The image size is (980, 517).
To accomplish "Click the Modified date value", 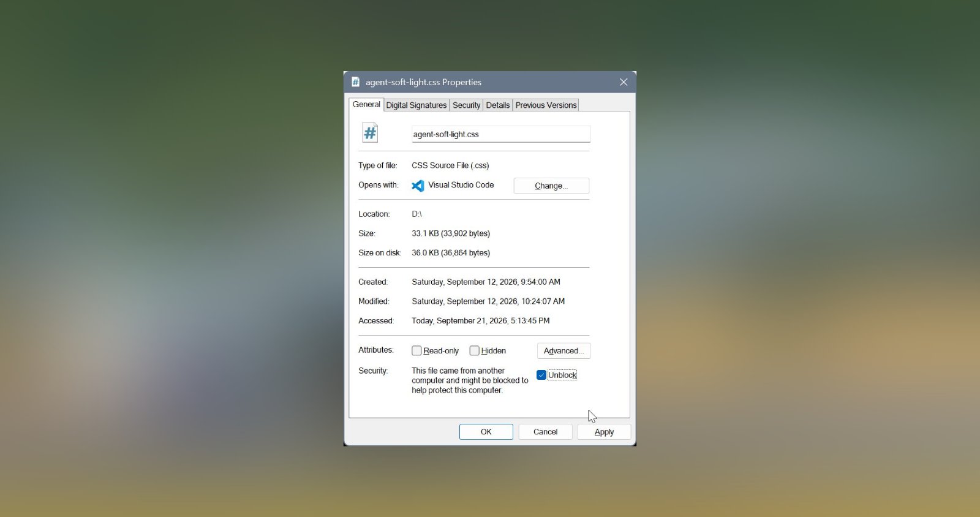I will [x=488, y=301].
